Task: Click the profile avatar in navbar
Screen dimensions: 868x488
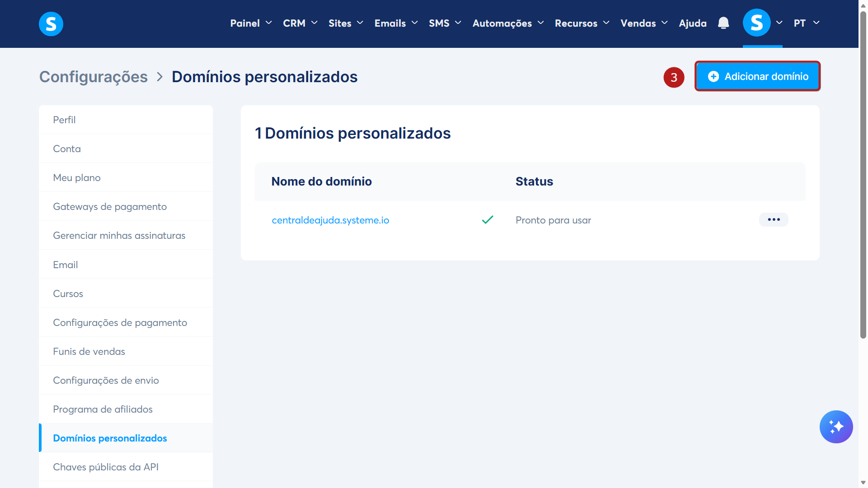Action: tap(756, 23)
